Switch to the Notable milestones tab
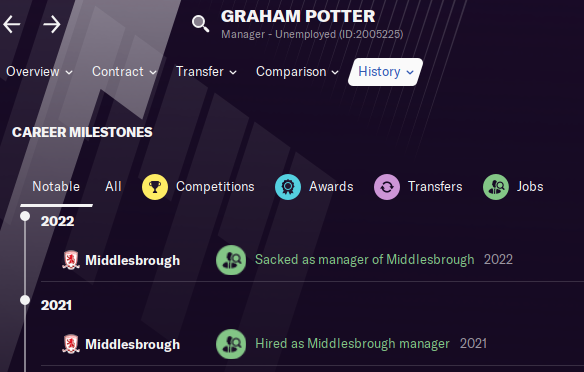 click(56, 187)
